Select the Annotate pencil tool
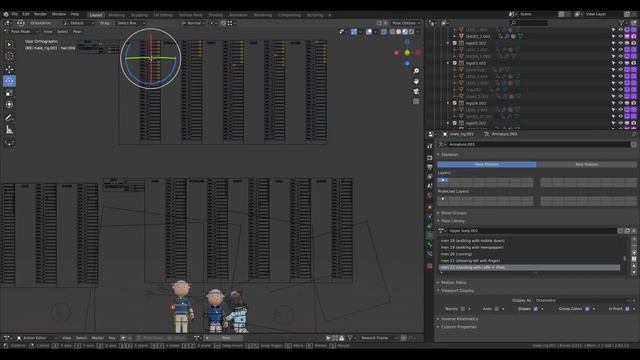 point(9,118)
